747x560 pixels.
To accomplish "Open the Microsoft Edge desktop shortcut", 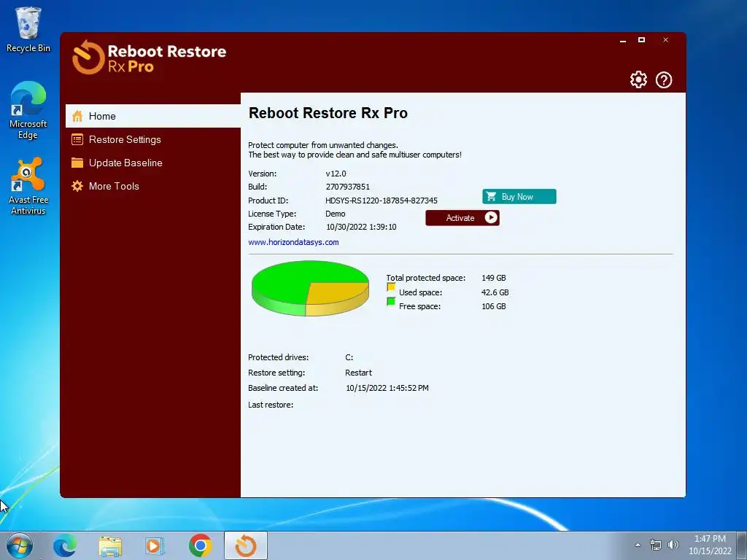I will click(x=28, y=110).
